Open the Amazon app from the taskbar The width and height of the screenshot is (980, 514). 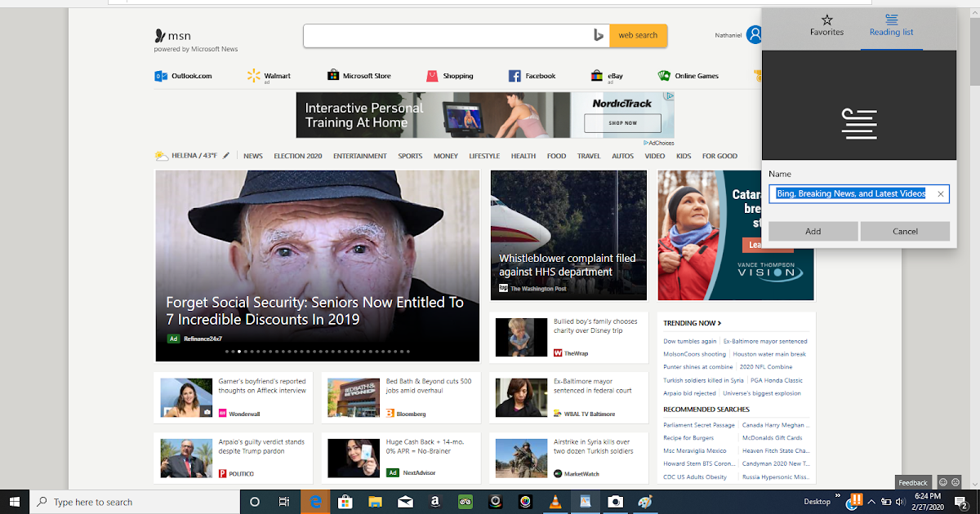point(434,502)
